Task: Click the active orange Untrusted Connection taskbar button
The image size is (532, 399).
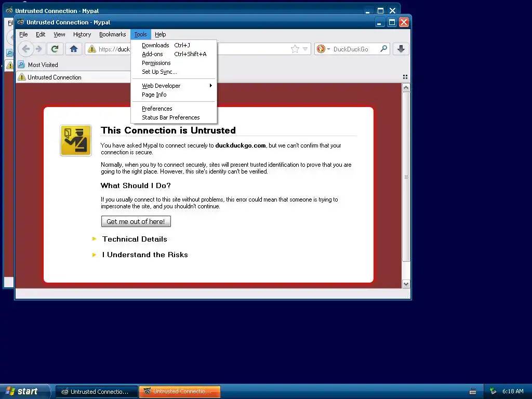Action: point(180,392)
